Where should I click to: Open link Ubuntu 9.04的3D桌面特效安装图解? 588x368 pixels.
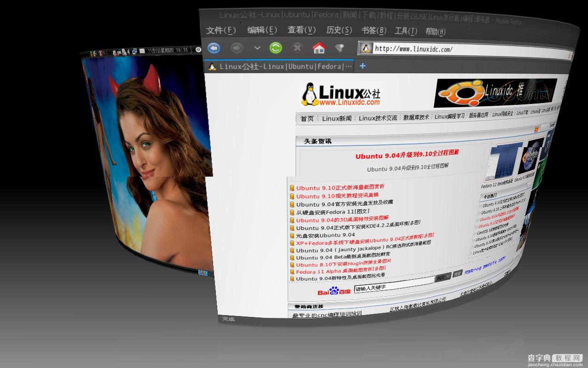(x=342, y=219)
